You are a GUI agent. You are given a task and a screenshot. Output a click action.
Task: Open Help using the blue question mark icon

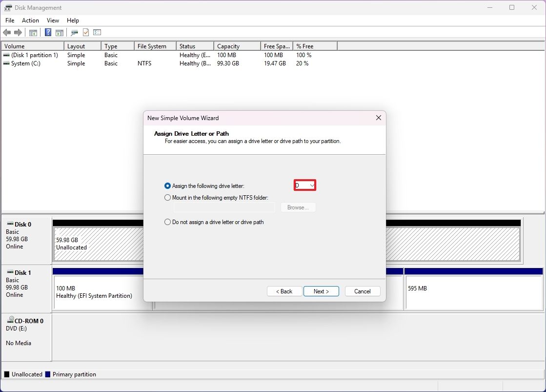pos(47,32)
